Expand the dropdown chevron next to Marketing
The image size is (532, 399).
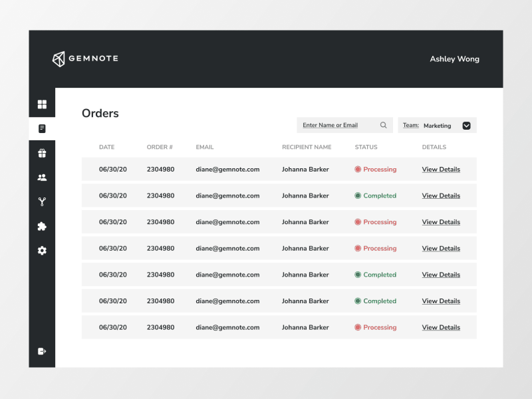pyautogui.click(x=466, y=125)
